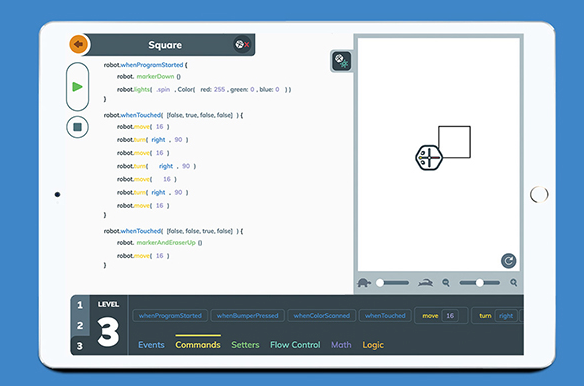Pick the whenProgramStarted block
The image size is (584, 386).
(x=170, y=316)
